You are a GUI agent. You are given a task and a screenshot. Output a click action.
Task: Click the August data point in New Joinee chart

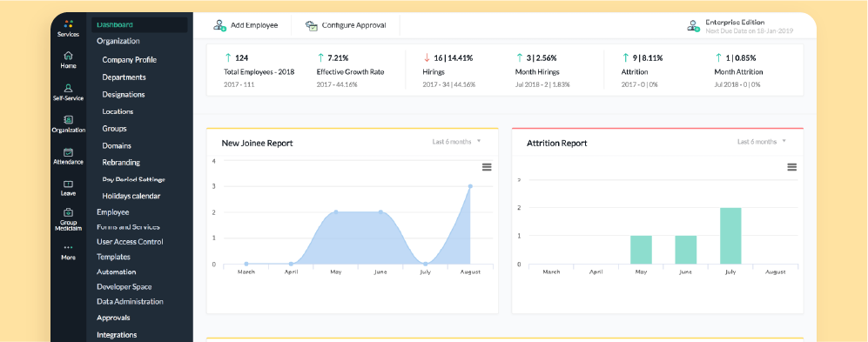pos(470,186)
